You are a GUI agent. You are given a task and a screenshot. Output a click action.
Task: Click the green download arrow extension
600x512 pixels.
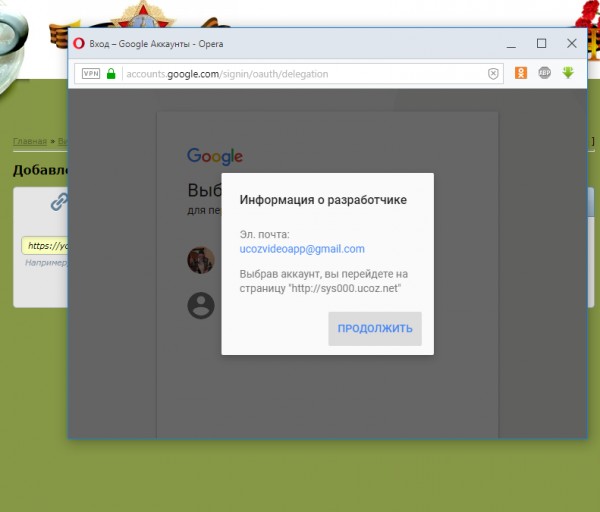[x=568, y=72]
